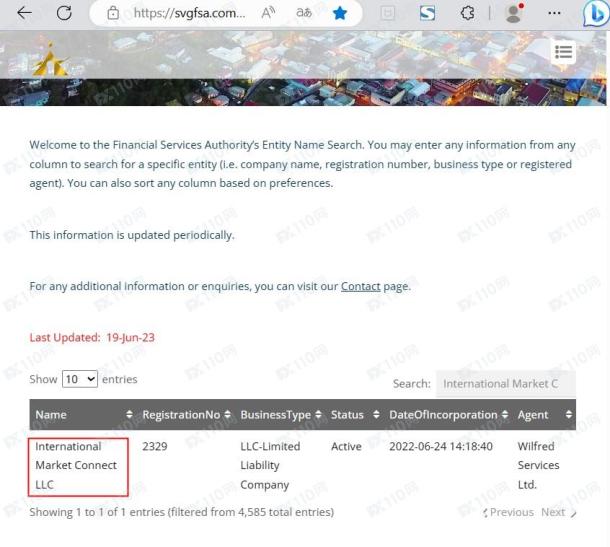Viewport: 610px width, 547px height.
Task: Follow the Contact page link
Action: (x=360, y=286)
